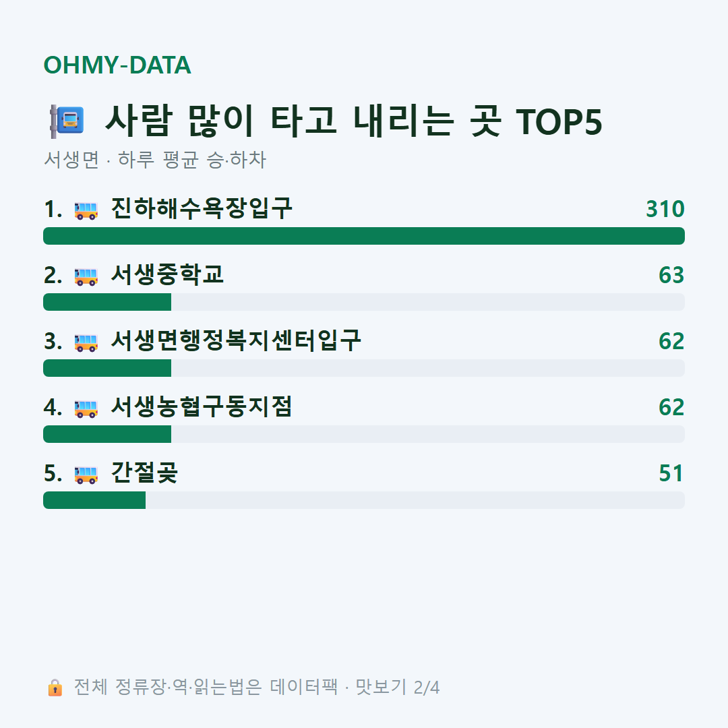This screenshot has height=728, width=728.
Task: Click bus icon next to 서생농협구동지점
Action: 86,408
